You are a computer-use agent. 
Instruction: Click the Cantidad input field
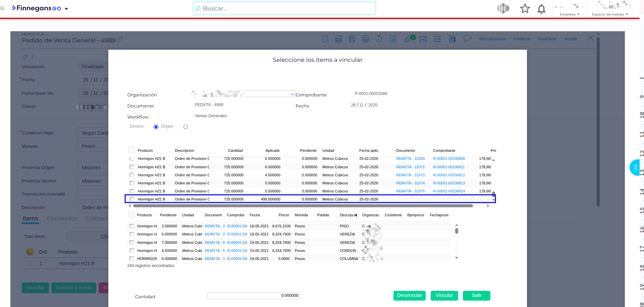tap(253, 296)
